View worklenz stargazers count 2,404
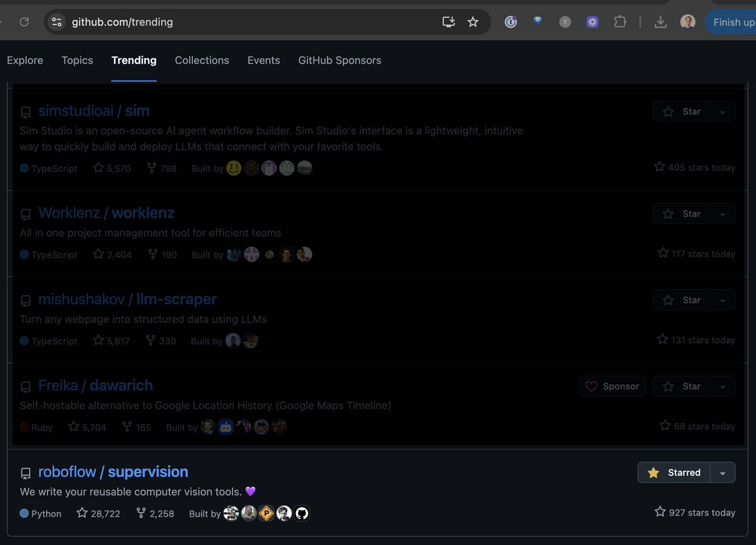Viewport: 756px width, 545px height. coord(112,255)
